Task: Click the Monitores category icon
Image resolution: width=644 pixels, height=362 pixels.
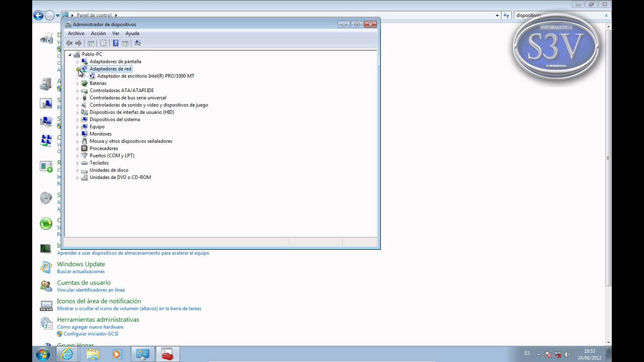Action: (85, 134)
